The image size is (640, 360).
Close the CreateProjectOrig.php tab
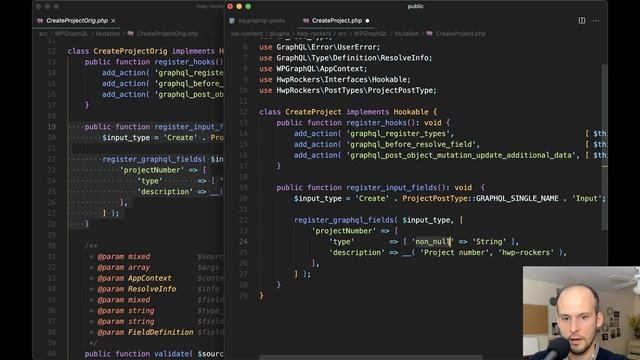tap(113, 21)
